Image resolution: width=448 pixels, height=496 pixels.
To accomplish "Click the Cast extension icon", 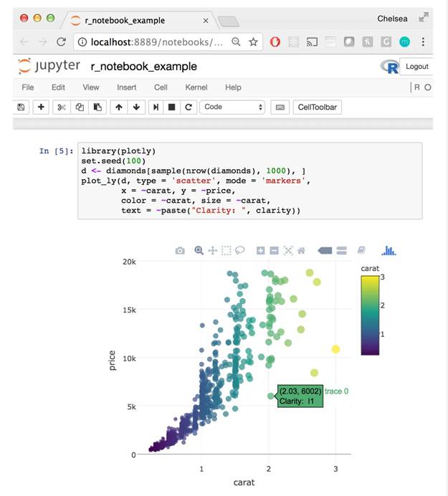I will click(312, 42).
